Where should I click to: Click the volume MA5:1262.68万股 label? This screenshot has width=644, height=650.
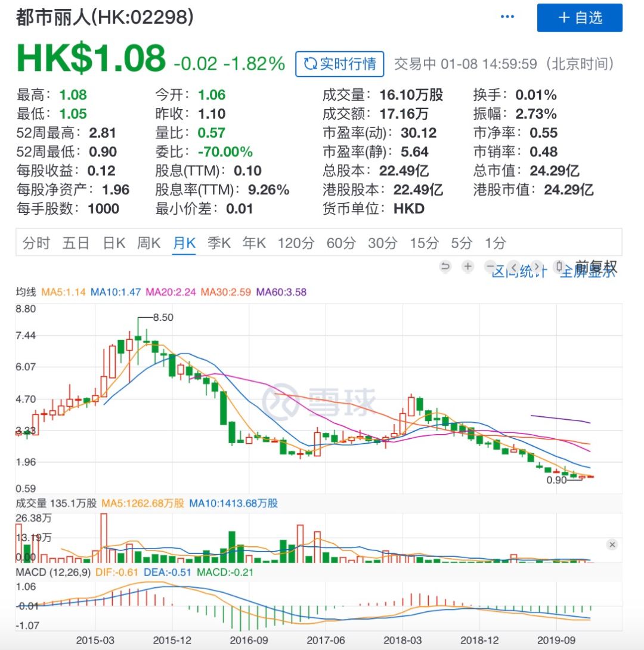pyautogui.click(x=143, y=503)
